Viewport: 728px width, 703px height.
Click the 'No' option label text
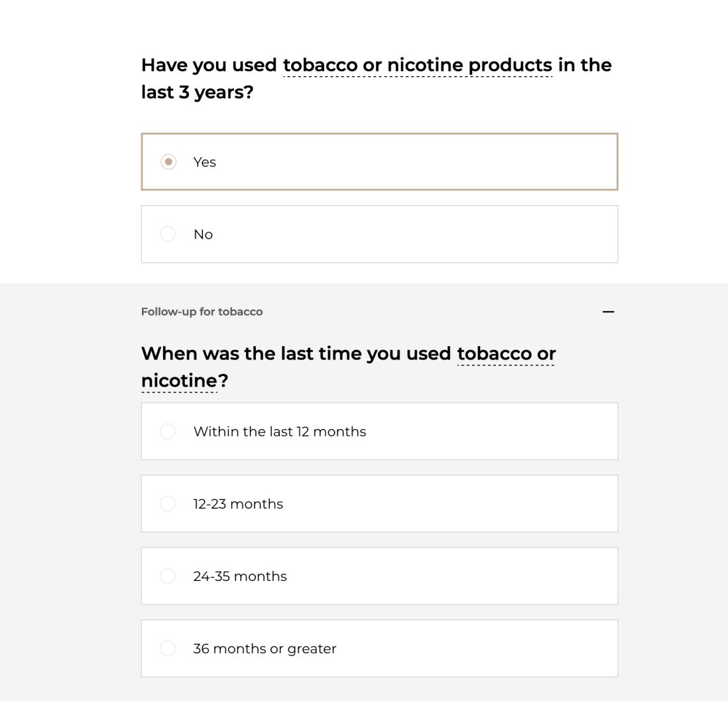click(x=203, y=234)
